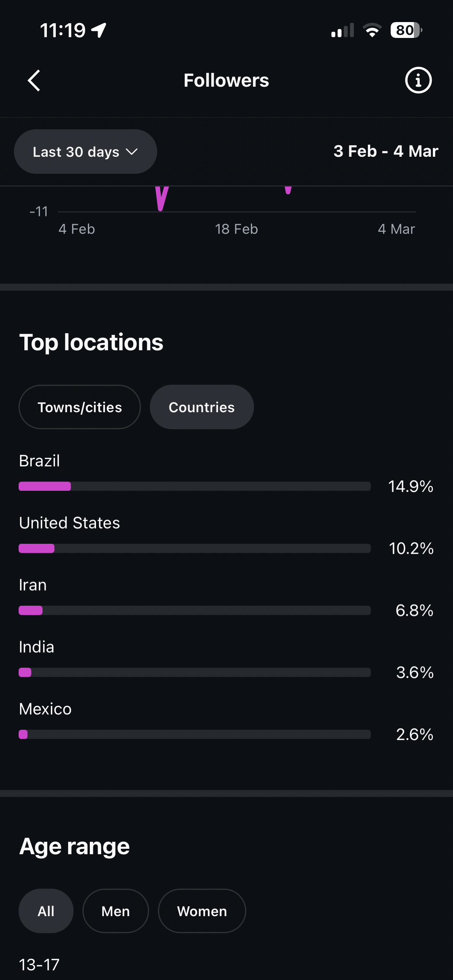Screen dimensions: 453x980
Task: Tap the United States percentage bar
Action: (x=194, y=548)
